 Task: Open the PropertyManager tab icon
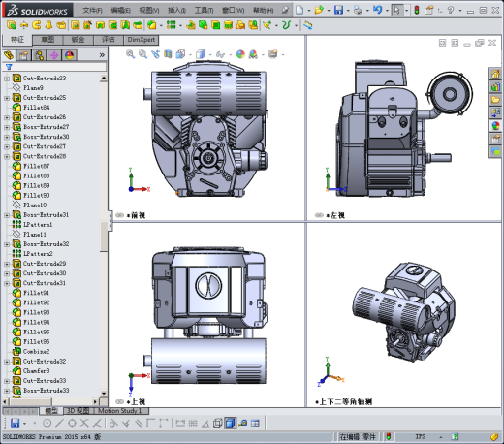[24, 55]
